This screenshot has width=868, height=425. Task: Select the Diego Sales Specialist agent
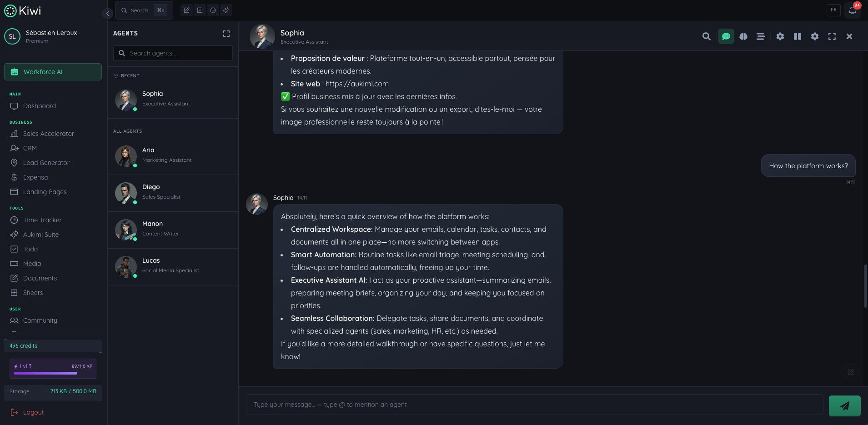click(x=173, y=193)
